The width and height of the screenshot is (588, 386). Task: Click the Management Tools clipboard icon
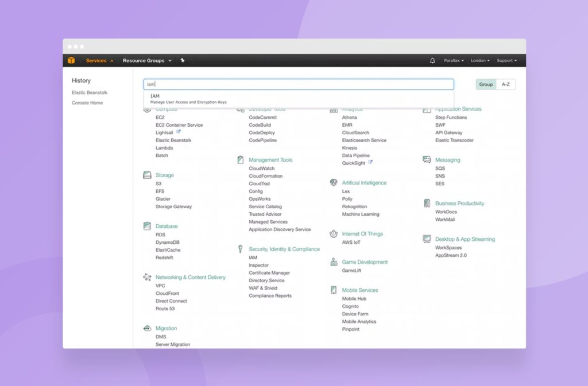pos(241,160)
